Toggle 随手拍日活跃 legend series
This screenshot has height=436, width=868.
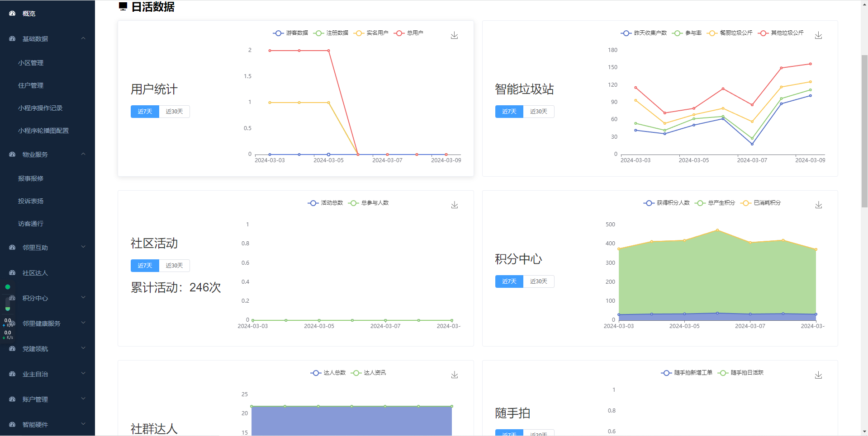[740, 373]
